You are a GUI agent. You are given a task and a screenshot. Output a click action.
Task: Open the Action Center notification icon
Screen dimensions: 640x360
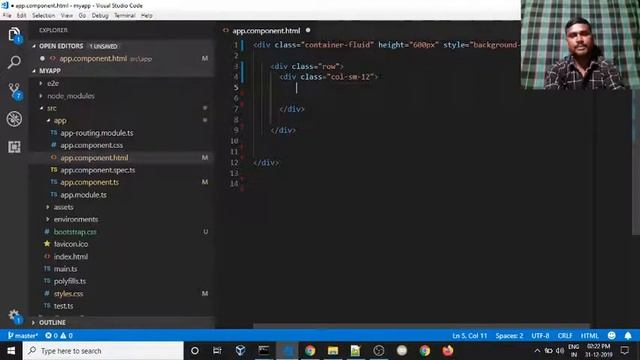624,351
